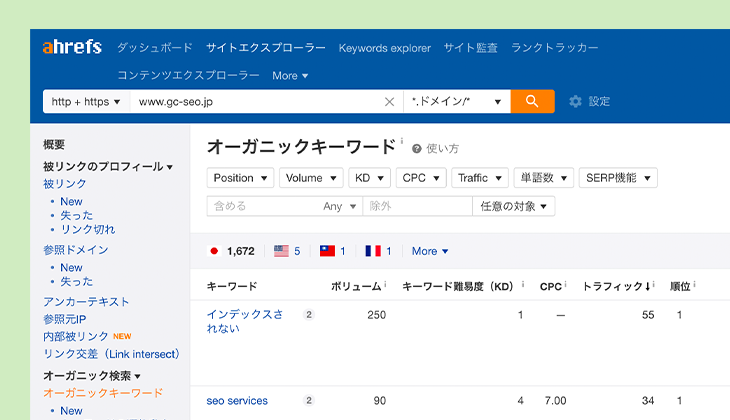Viewport: 730px width, 420px height.
Task: Click the orange search magnifier button
Action: [x=532, y=101]
